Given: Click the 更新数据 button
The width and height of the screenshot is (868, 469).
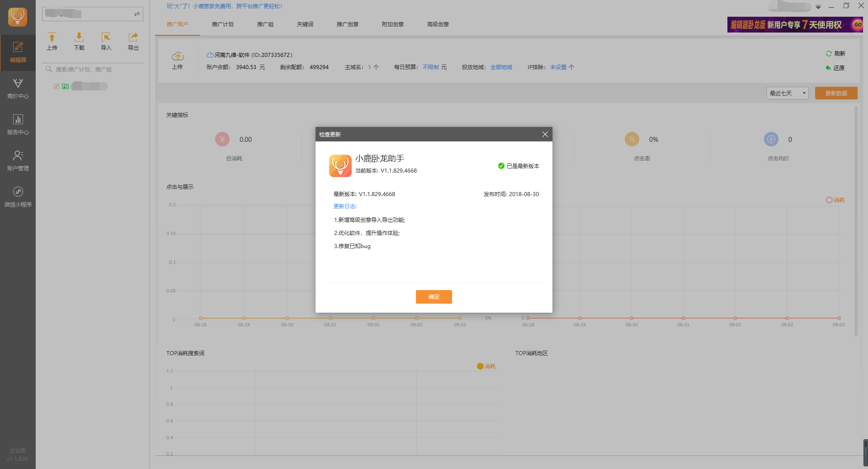Looking at the screenshot, I should point(836,93).
